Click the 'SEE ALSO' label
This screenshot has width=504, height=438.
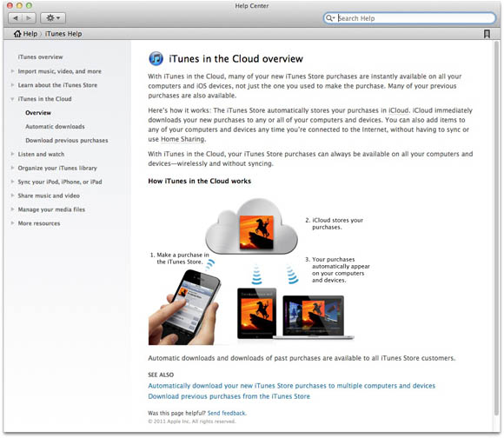point(161,375)
